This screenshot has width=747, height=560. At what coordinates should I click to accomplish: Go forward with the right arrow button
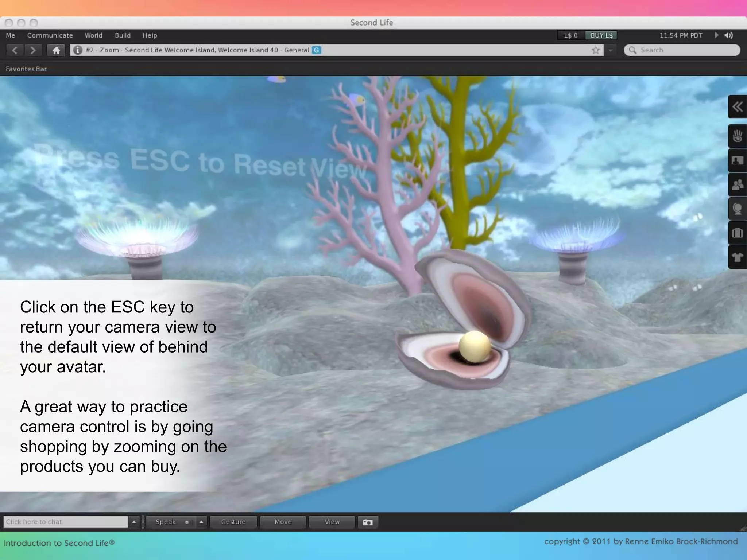click(33, 50)
